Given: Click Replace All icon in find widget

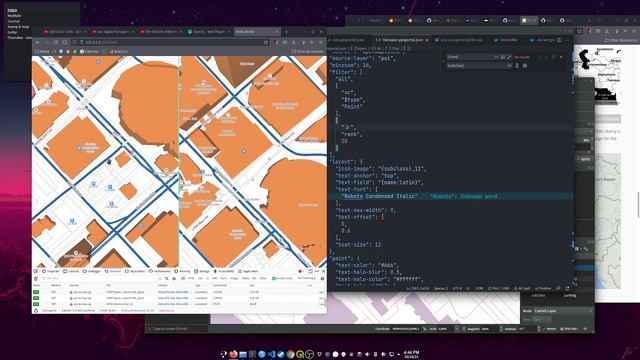Looking at the screenshot, I should click(x=524, y=66).
